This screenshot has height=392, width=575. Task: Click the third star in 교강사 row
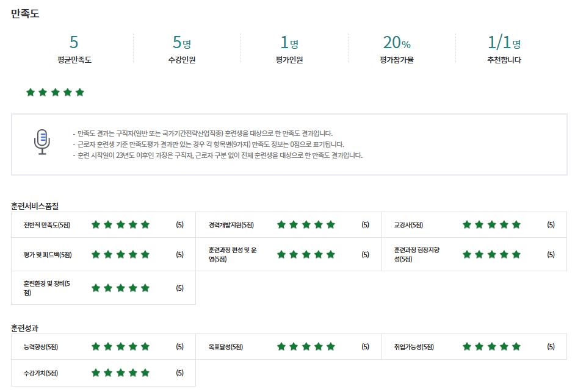(491, 225)
